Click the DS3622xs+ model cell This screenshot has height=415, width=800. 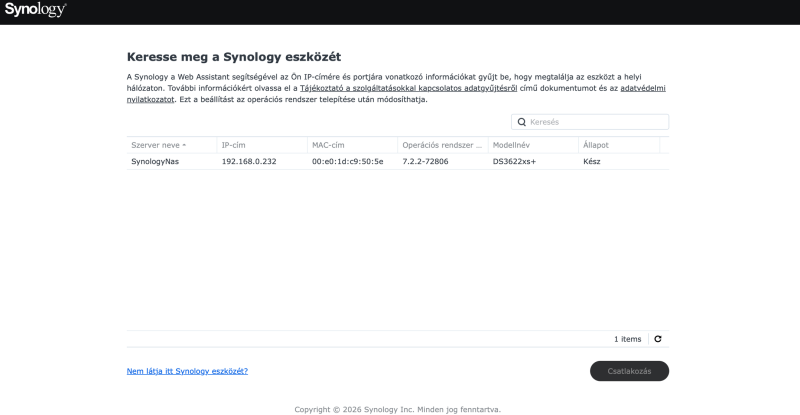click(515, 161)
